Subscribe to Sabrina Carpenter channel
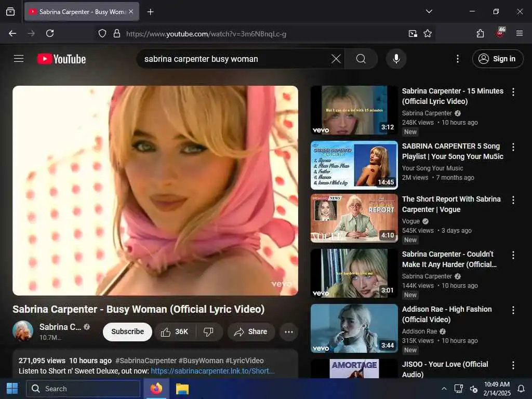The height and width of the screenshot is (399, 532). (x=127, y=332)
